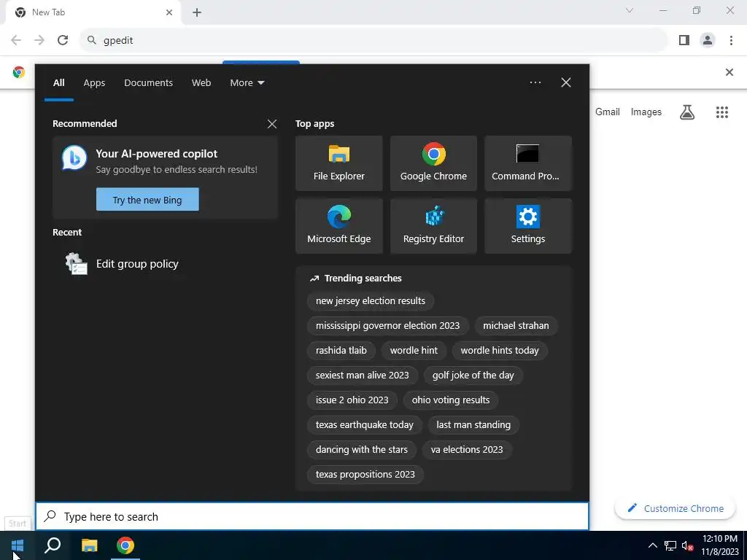Close the Windows search panel

[566, 82]
